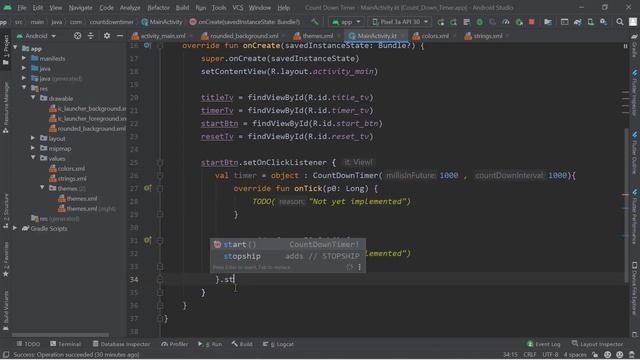
Task: Click the user account avatar icon
Action: coord(633,22)
